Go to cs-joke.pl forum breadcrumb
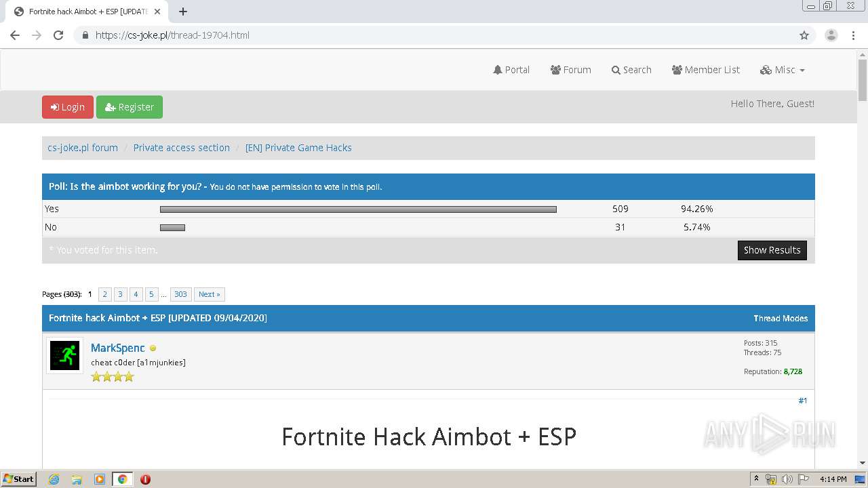Viewport: 868px width, 488px height. click(83, 148)
